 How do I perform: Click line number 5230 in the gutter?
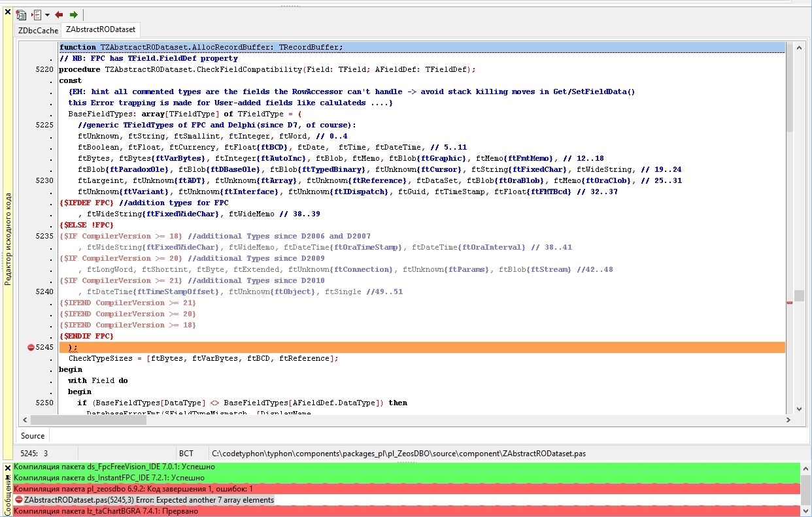[x=44, y=180]
